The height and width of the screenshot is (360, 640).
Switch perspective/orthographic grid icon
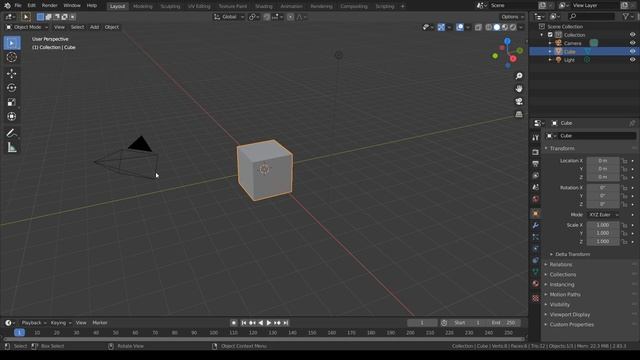[519, 114]
